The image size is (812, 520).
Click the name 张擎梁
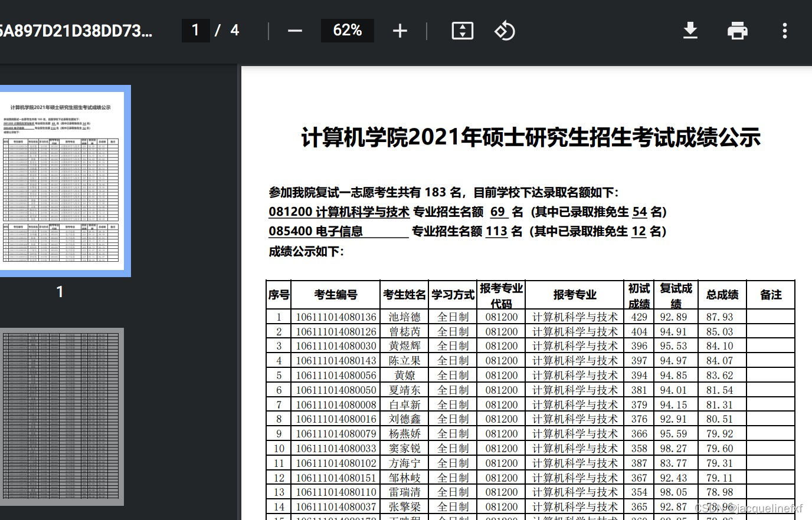(405, 507)
